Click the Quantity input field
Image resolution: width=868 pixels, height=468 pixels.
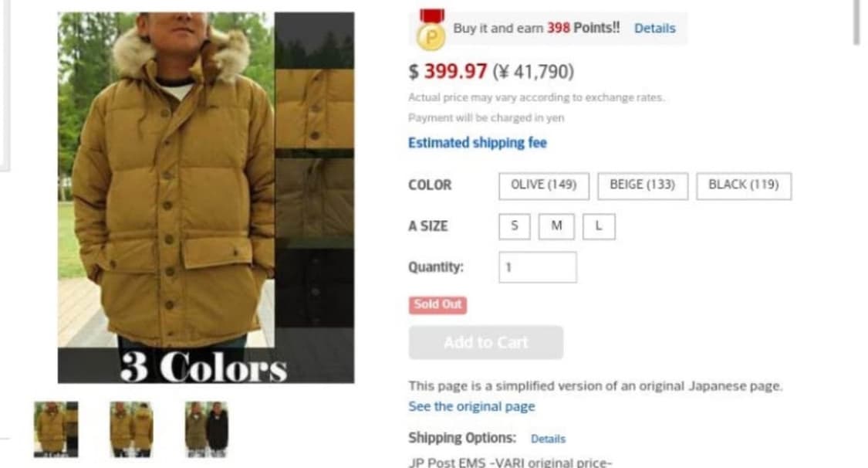point(538,267)
